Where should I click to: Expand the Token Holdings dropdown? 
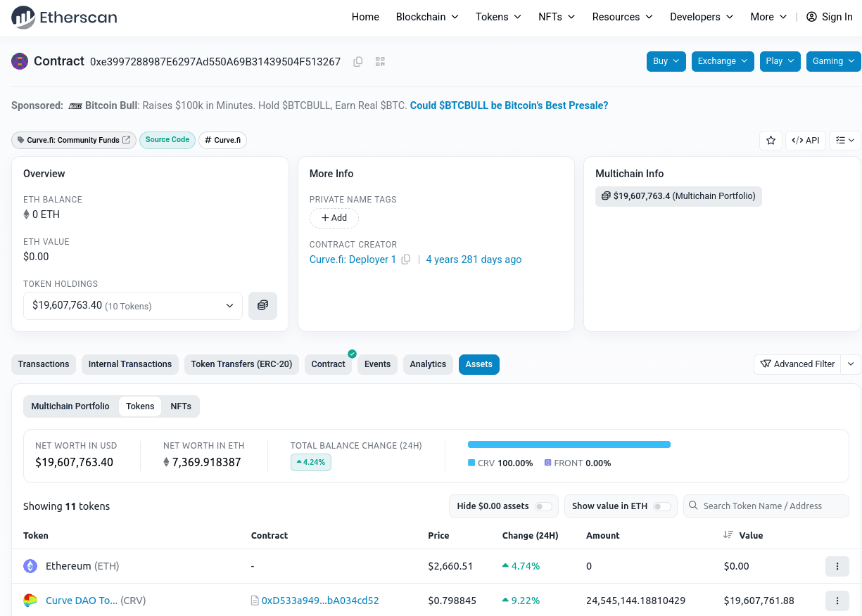(133, 306)
